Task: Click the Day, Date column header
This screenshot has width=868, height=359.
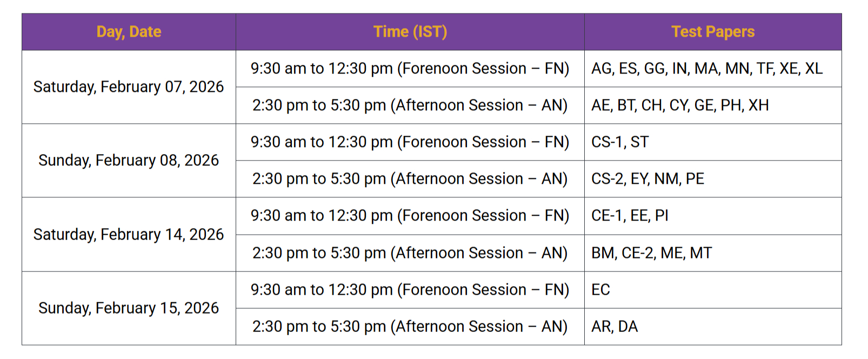Action: click(129, 32)
